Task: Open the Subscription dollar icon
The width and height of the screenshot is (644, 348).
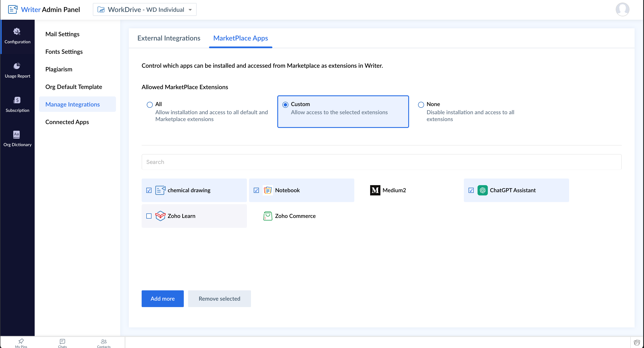Action: (17, 100)
